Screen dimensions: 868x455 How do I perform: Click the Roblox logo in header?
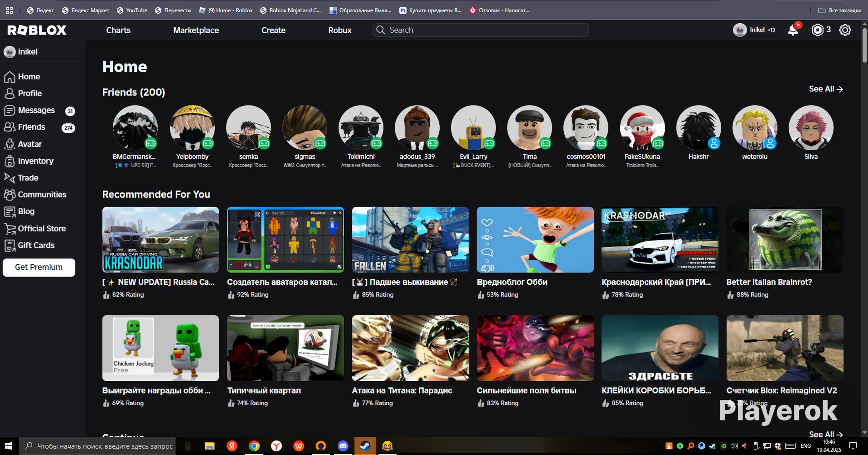pos(37,30)
